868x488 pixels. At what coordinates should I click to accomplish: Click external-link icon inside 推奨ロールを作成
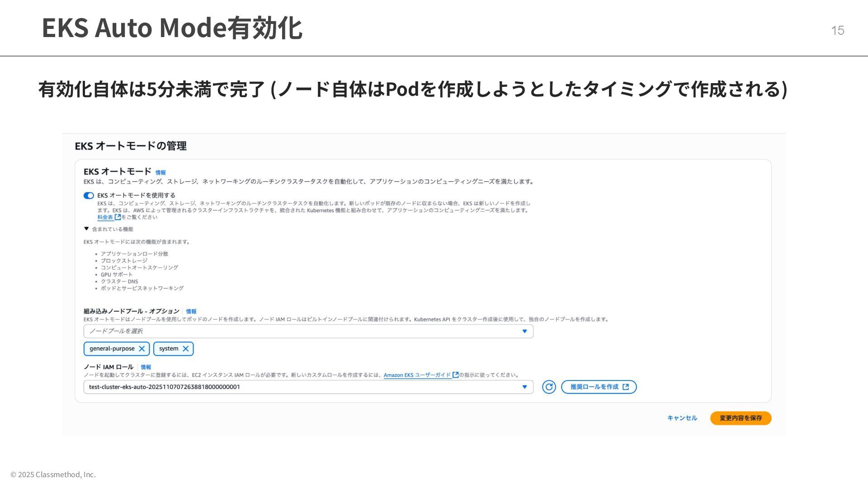point(626,387)
